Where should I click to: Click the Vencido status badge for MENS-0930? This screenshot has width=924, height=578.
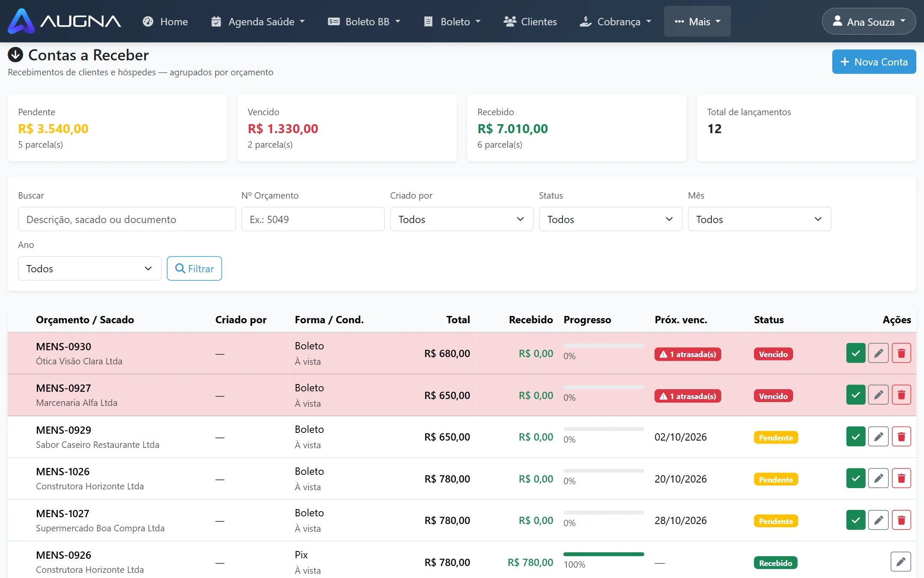[773, 354]
